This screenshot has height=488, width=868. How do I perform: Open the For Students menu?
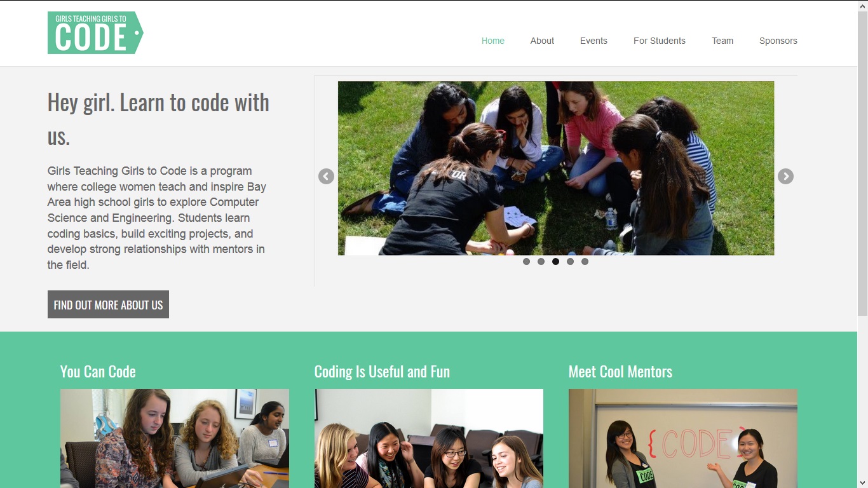pyautogui.click(x=660, y=41)
